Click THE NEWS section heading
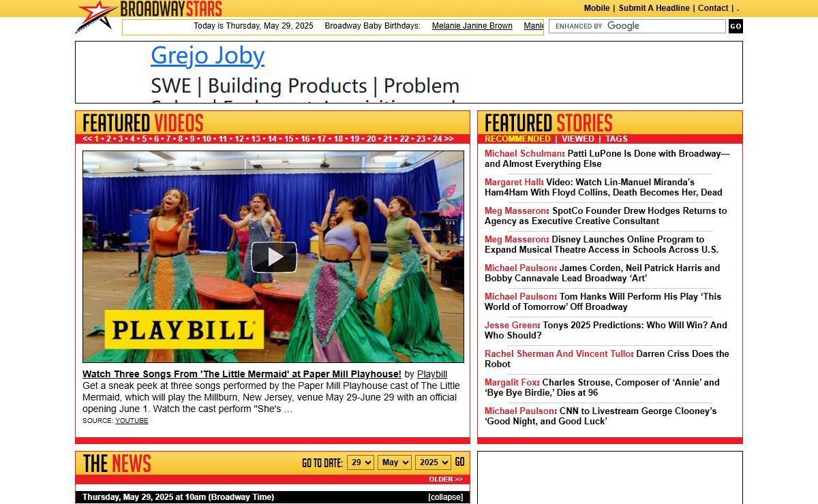818x504 pixels. 117,463
